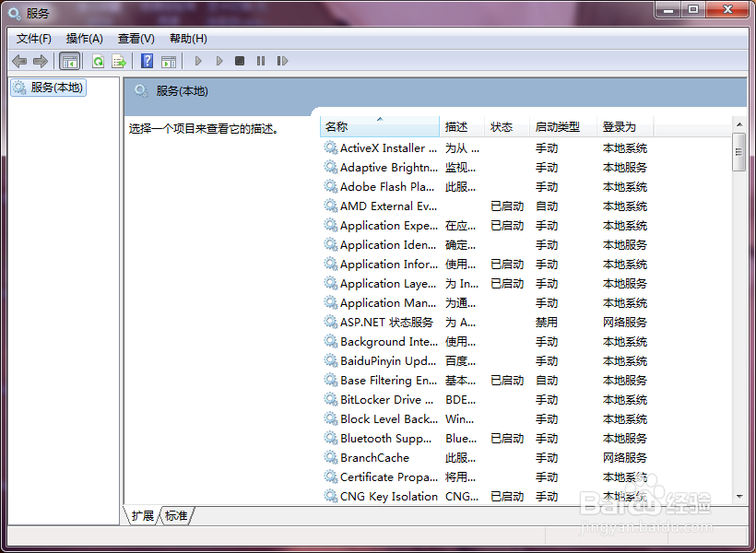The width and height of the screenshot is (756, 553).
Task: Minimize the 服务 window
Action: point(668,9)
